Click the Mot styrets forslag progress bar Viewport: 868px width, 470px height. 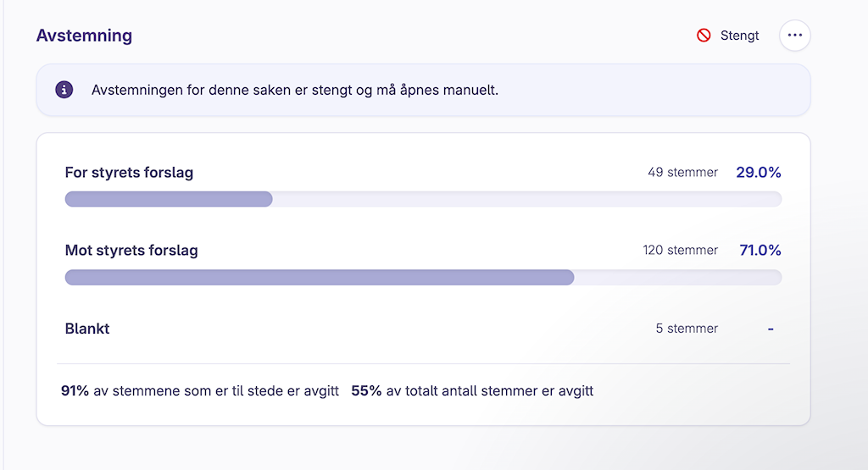tap(424, 277)
